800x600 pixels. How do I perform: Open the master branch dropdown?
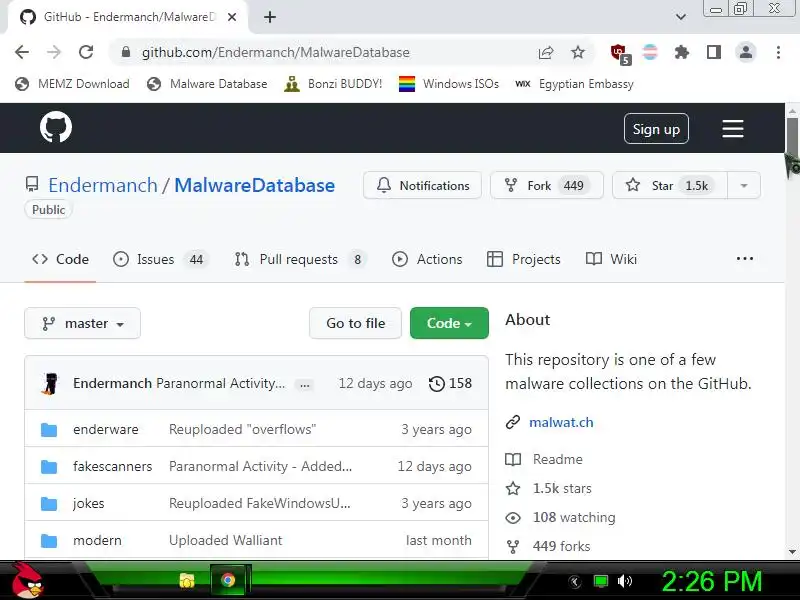[x=83, y=323]
